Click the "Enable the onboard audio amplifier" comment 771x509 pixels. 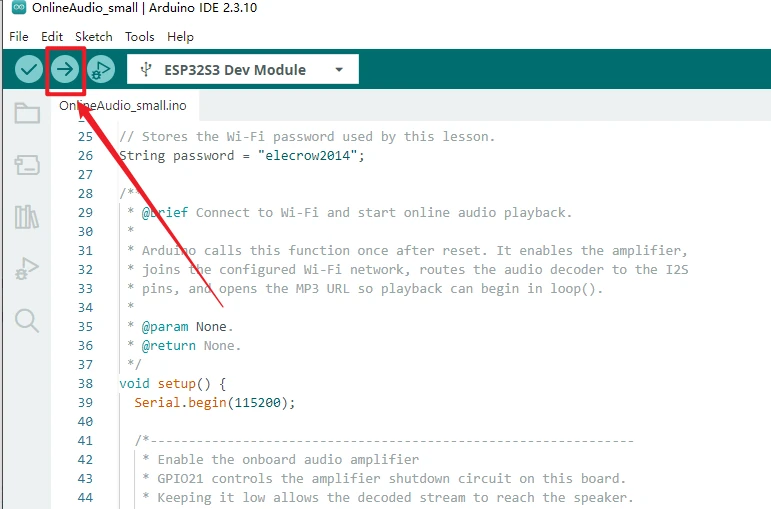(x=281, y=460)
